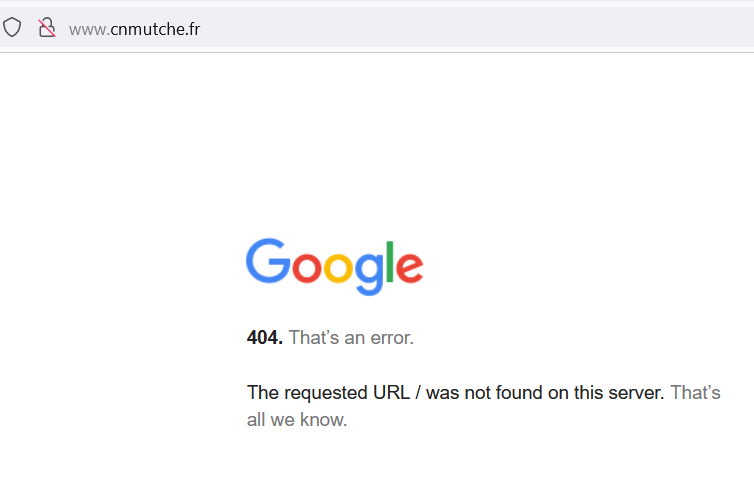
Task: Click the bold 404. error code
Action: pos(265,338)
